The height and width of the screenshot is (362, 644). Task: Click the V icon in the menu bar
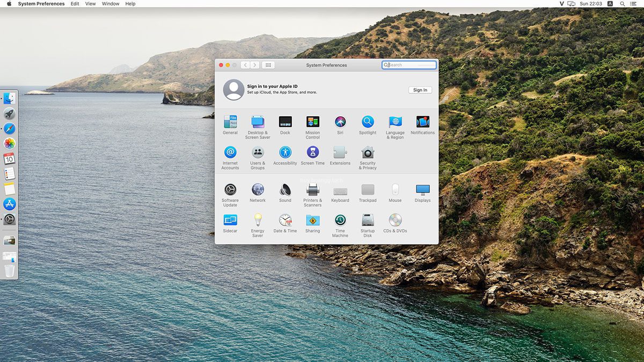point(562,4)
